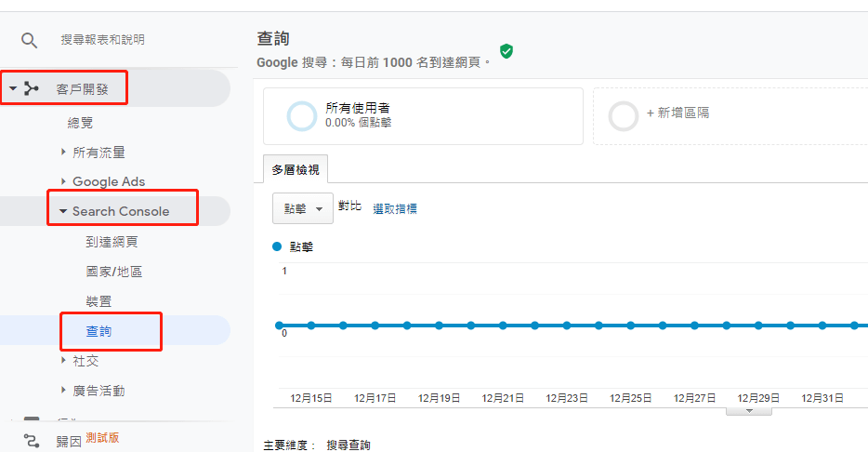This screenshot has height=452, width=868.
Task: Select the 多層檢視 tab
Action: (x=295, y=169)
